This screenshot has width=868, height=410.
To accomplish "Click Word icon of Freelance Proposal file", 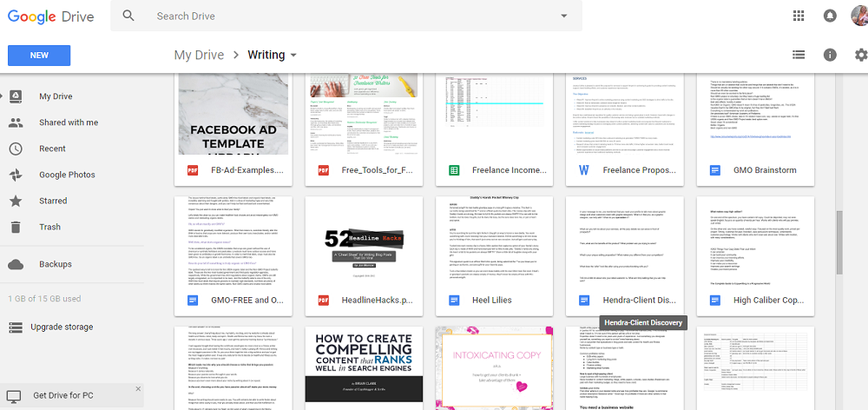I will tap(584, 170).
